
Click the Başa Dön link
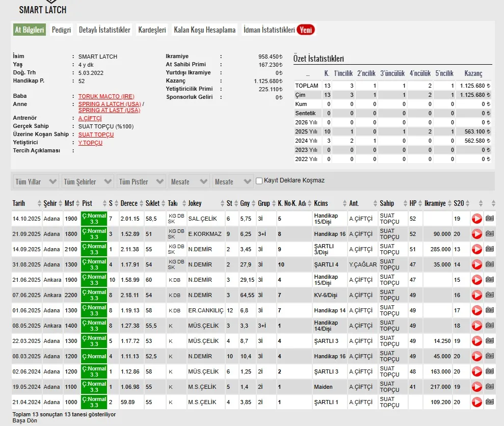[25, 420]
